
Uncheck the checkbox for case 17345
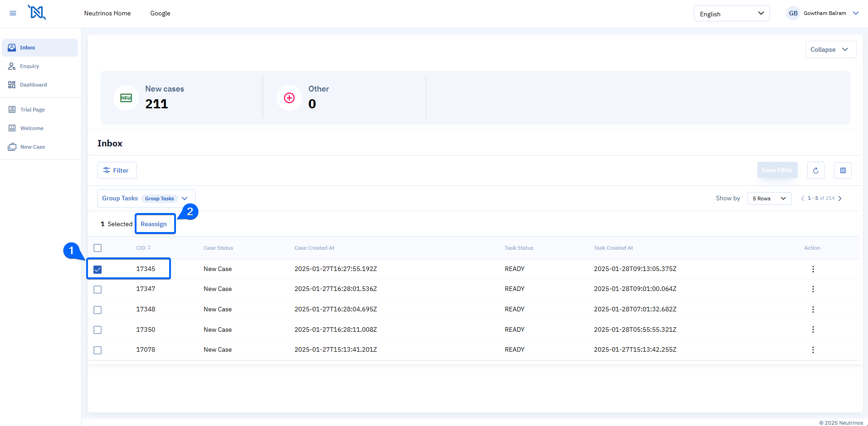[98, 270]
